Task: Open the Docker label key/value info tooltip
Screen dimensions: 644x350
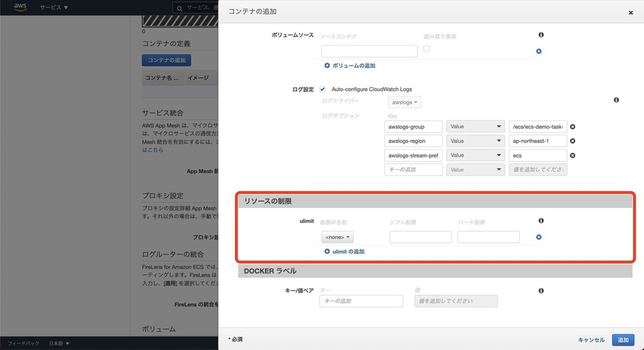Action: (x=541, y=291)
